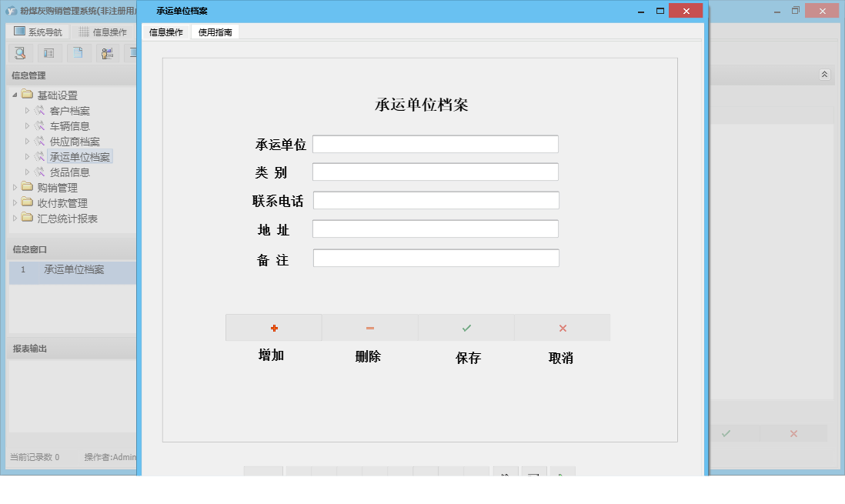Click the red X icon above 取消
Viewport: 845px width, 504px height.
point(562,327)
